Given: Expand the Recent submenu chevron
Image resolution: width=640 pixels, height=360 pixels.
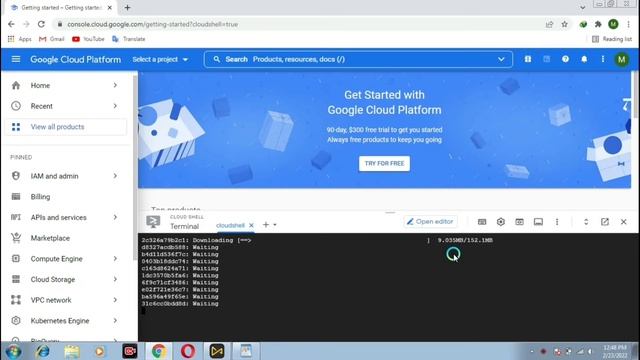Looking at the screenshot, I should 115,106.
